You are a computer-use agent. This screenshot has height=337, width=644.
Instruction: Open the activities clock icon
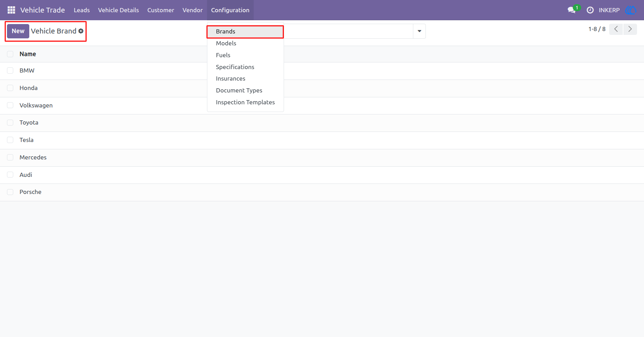590,10
